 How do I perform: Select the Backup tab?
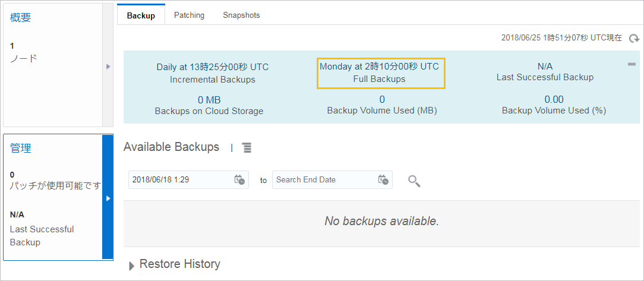click(141, 15)
